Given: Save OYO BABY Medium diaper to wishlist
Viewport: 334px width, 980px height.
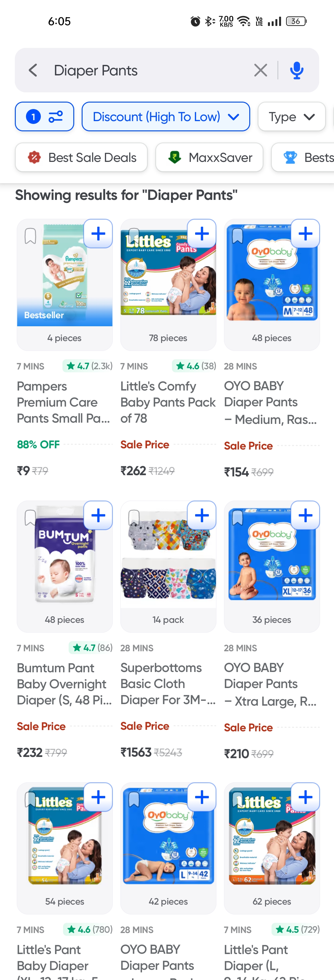Looking at the screenshot, I should point(237,236).
